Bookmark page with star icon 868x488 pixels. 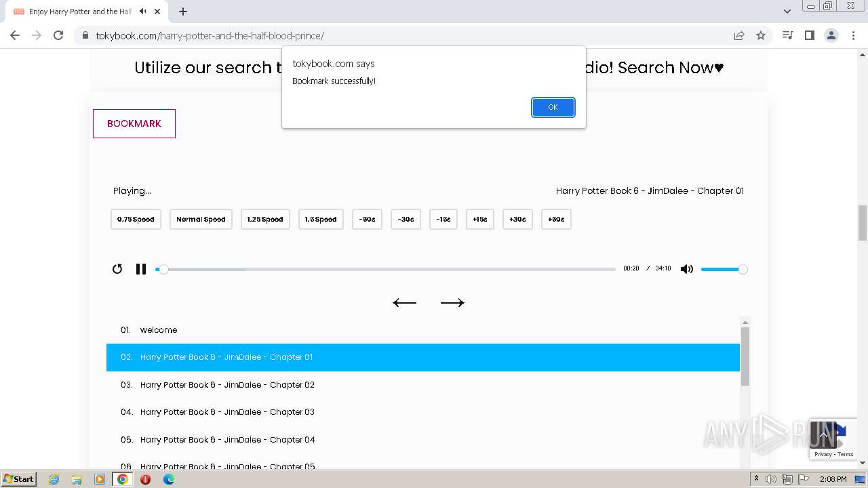pos(761,35)
